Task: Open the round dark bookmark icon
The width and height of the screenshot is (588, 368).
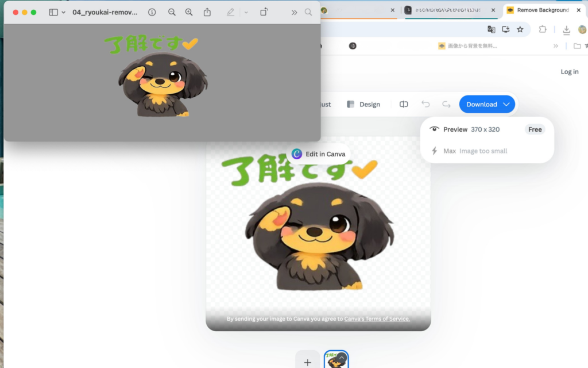Action: 353,46
